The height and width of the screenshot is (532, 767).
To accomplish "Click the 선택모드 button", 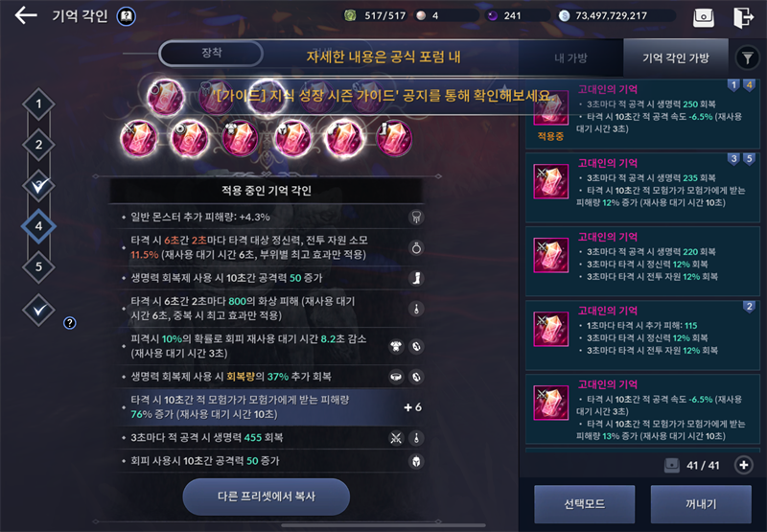I will coord(584,504).
